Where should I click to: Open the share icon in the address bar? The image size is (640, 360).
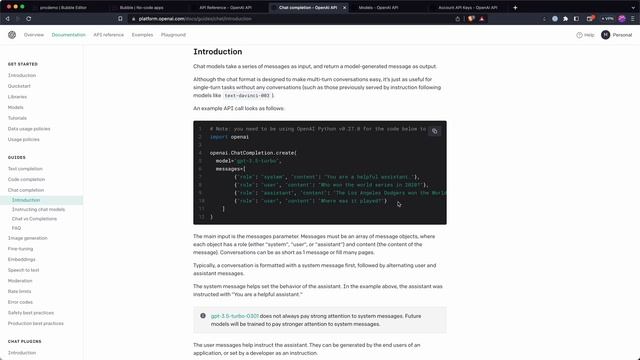coord(458,19)
